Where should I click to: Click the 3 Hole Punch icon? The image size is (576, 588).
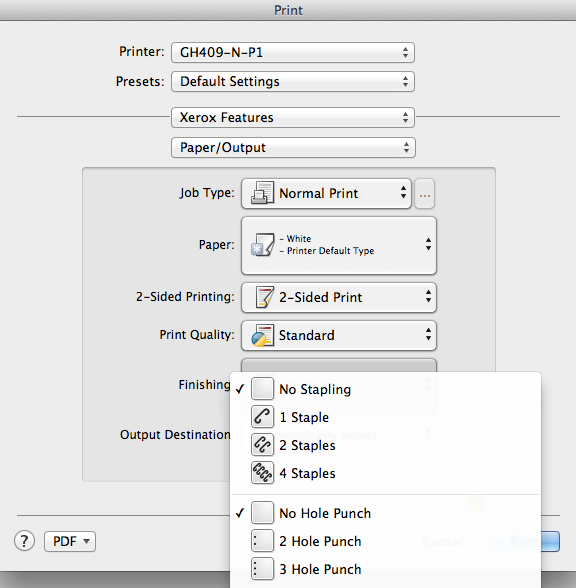[x=262, y=569]
